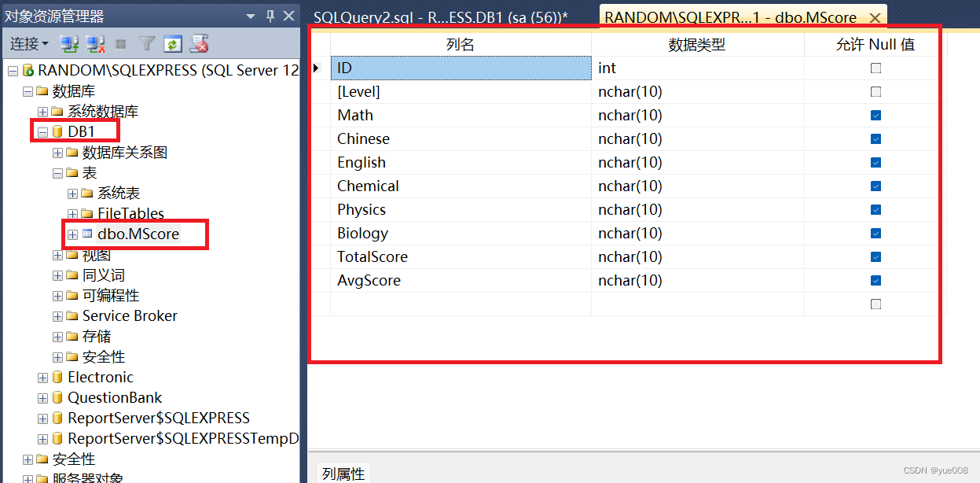Screen dimensions: 980x483
Task: Select the 服务器对象 tree node
Action: click(x=88, y=477)
